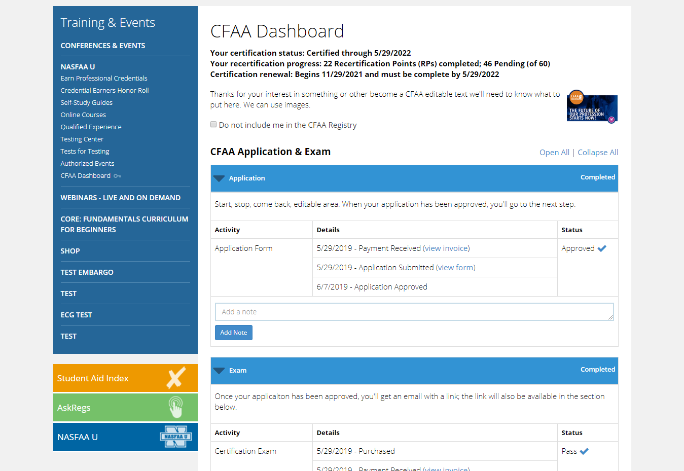Click the AskRegs hand pointer icon
Viewport: 684px width, 471px height.
coord(176,407)
